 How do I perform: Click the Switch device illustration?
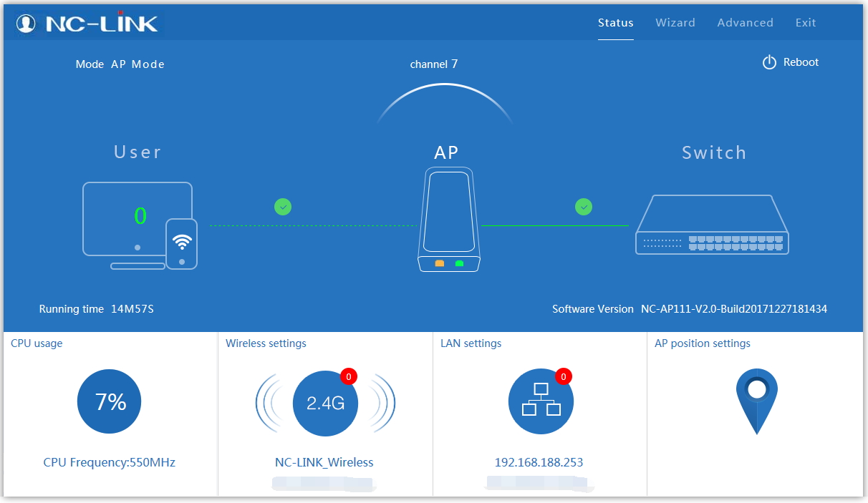coord(713,225)
